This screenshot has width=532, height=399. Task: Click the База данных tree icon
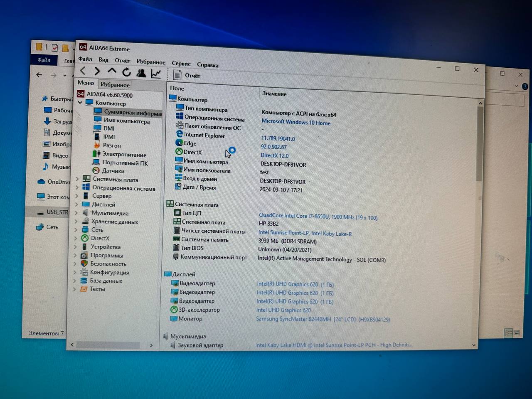84,281
